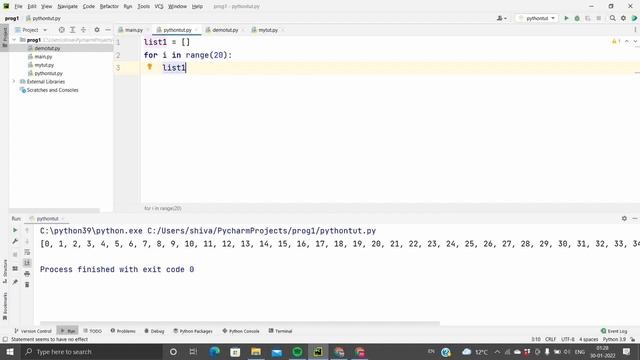The height and width of the screenshot is (360, 640).
Task: Clear the Run console with the trash icon
Action: click(27, 284)
